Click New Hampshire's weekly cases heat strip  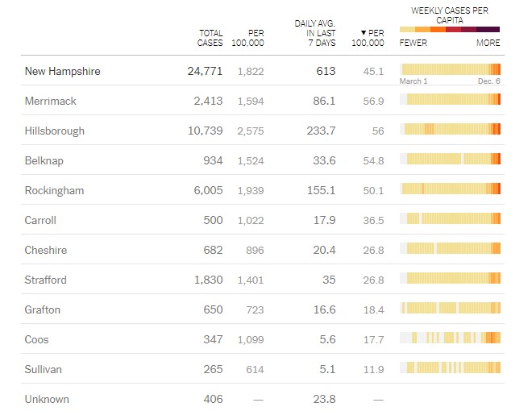pos(451,69)
